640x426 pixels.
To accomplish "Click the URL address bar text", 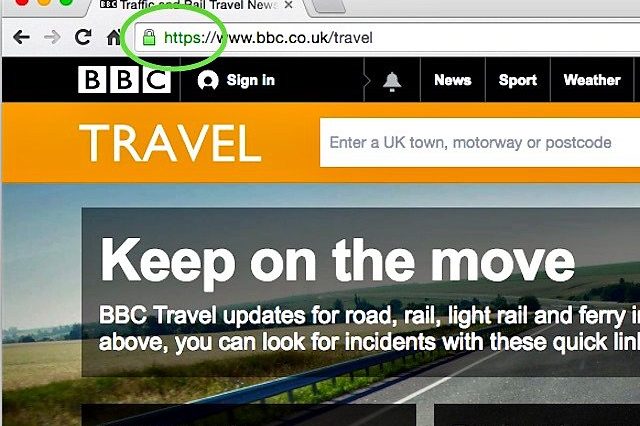I will (268, 38).
